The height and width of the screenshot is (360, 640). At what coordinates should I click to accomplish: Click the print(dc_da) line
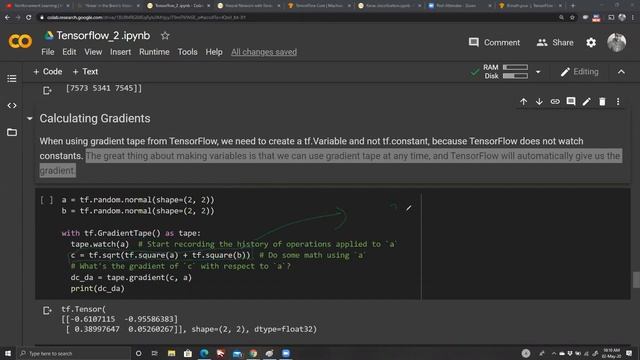(97, 289)
